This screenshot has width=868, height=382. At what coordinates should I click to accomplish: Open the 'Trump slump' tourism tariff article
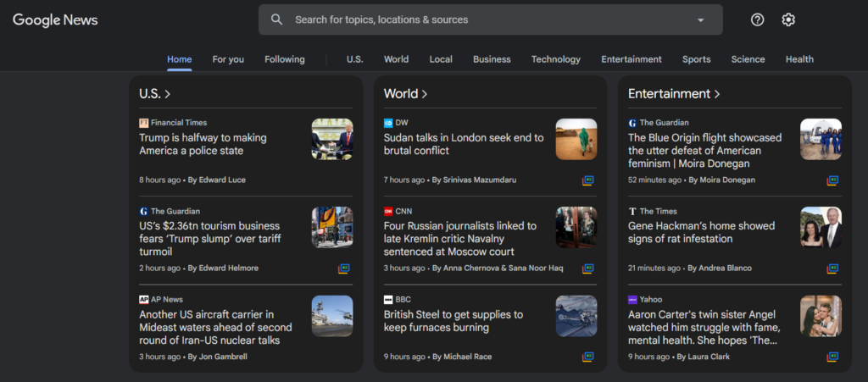click(x=210, y=239)
